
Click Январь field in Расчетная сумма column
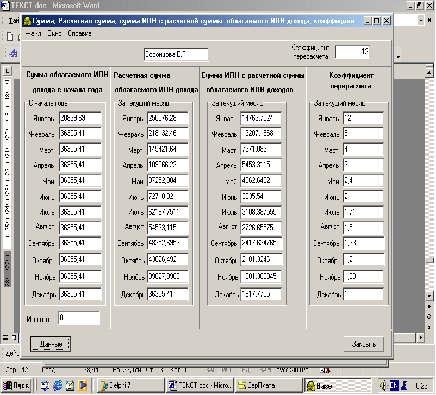click(x=168, y=118)
